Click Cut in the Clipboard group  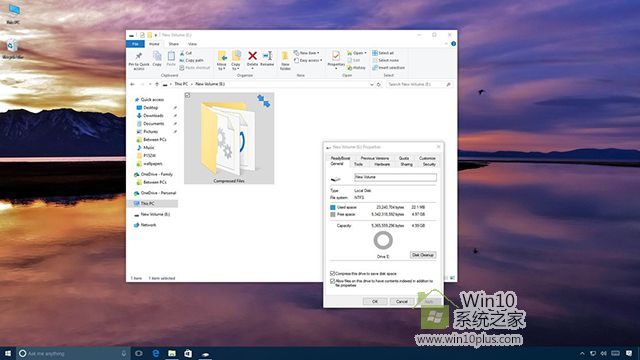point(186,53)
